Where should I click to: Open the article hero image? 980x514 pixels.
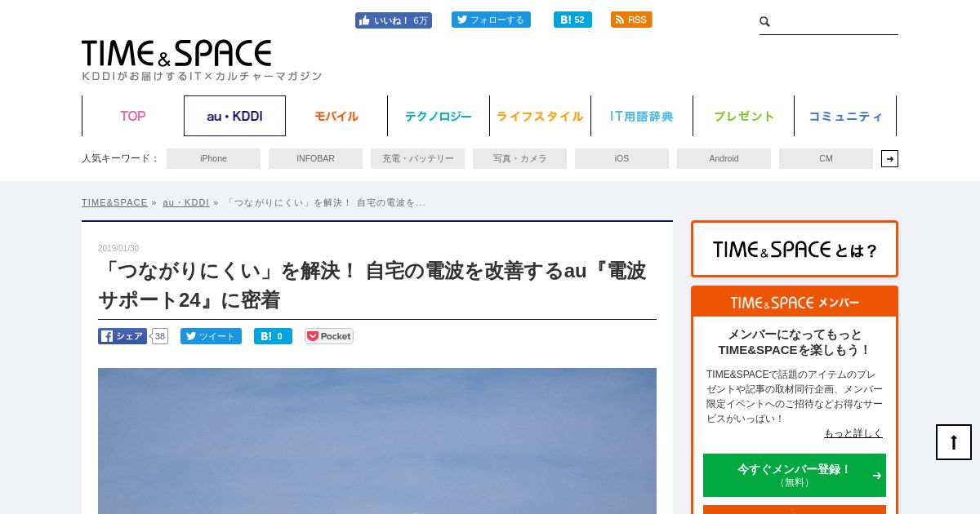point(377,441)
